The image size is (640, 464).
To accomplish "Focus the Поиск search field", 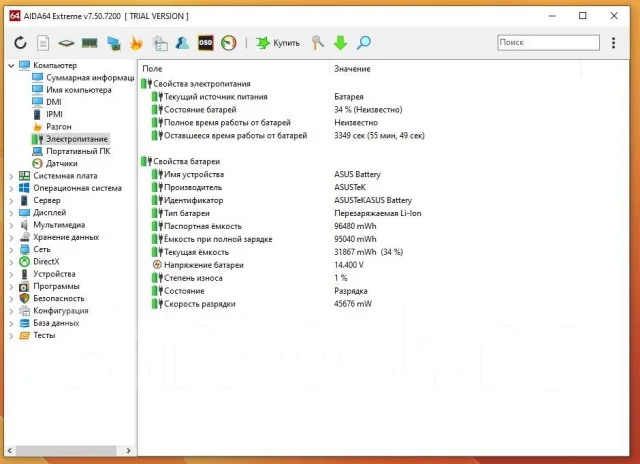I will (x=549, y=42).
